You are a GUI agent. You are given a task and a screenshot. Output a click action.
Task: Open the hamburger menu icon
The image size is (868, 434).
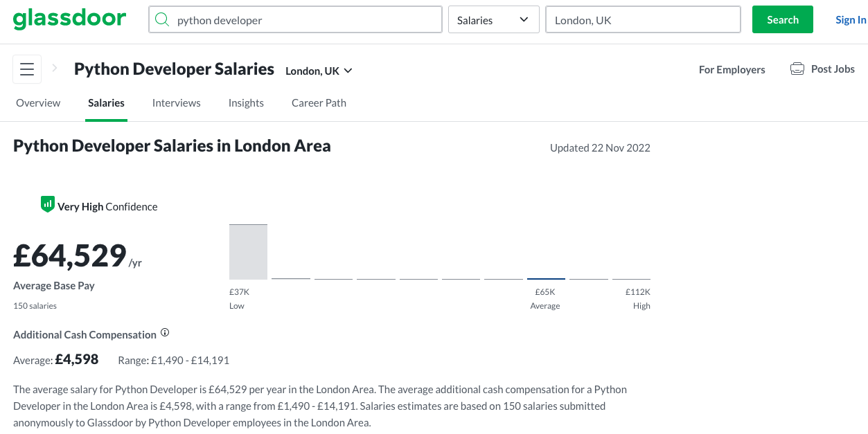point(27,69)
